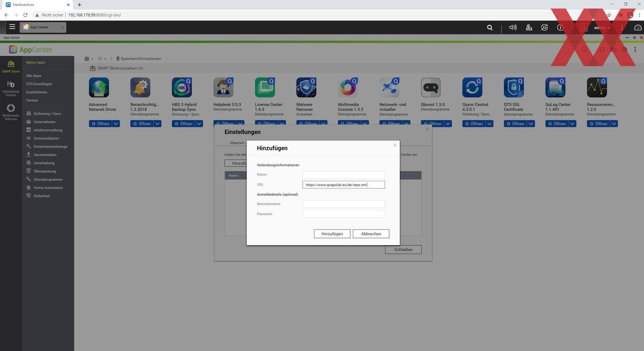
Task: Click the Benutzername input field
Action: [344, 204]
